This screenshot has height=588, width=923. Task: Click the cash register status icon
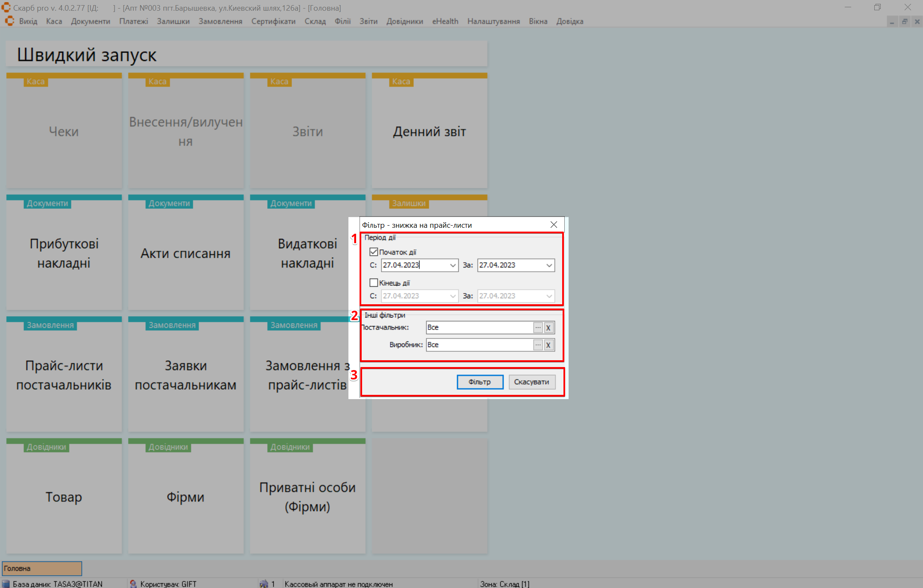click(x=264, y=584)
